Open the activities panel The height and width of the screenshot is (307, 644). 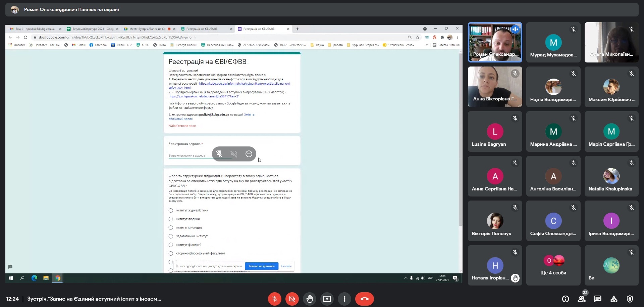pos(614,299)
